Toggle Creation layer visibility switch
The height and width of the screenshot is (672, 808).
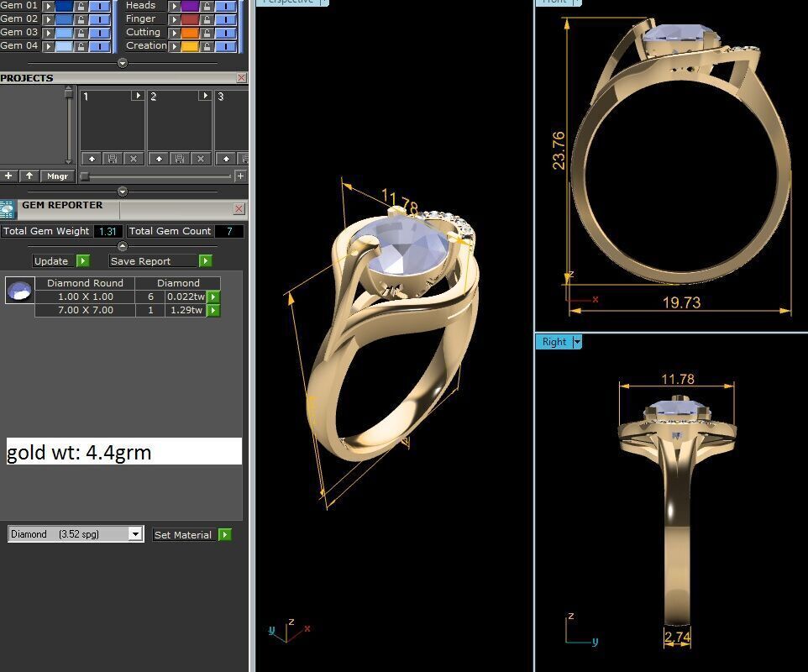point(226,46)
